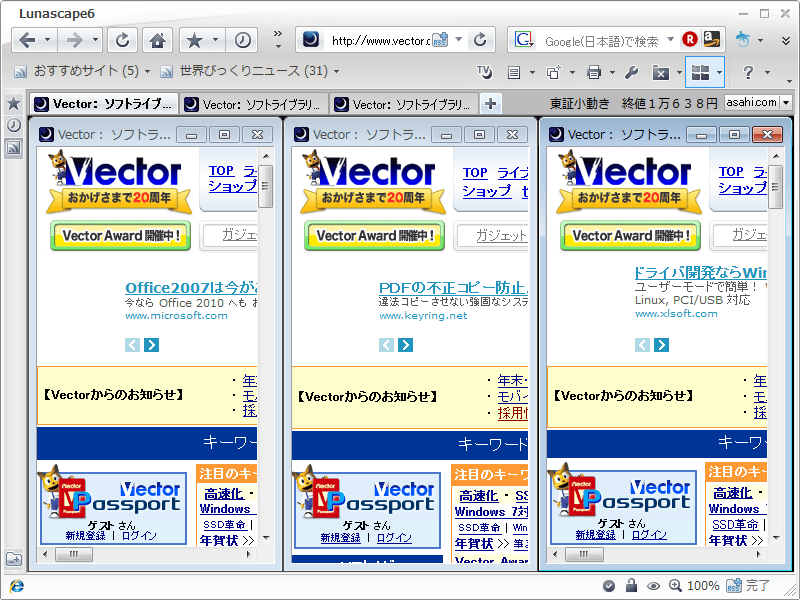
Task: Click the TOP link in middle window
Action: point(475,173)
